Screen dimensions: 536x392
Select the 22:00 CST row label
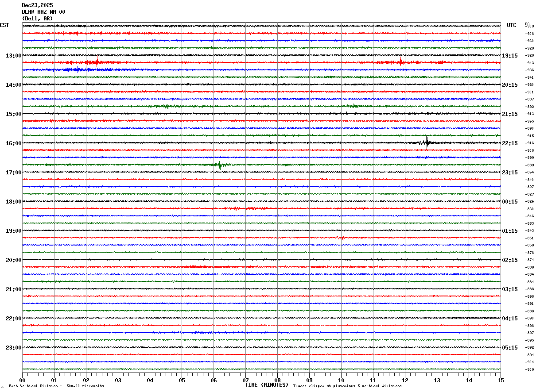pos(14,318)
